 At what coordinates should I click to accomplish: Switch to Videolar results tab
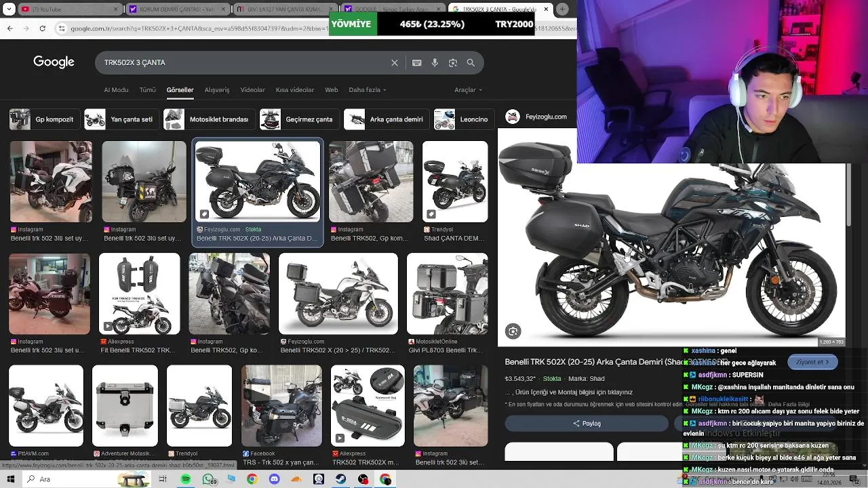click(x=253, y=89)
